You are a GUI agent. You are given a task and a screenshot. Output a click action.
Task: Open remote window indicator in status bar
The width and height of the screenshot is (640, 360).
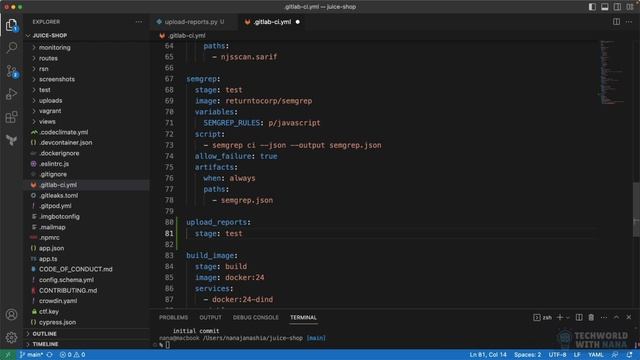7,355
